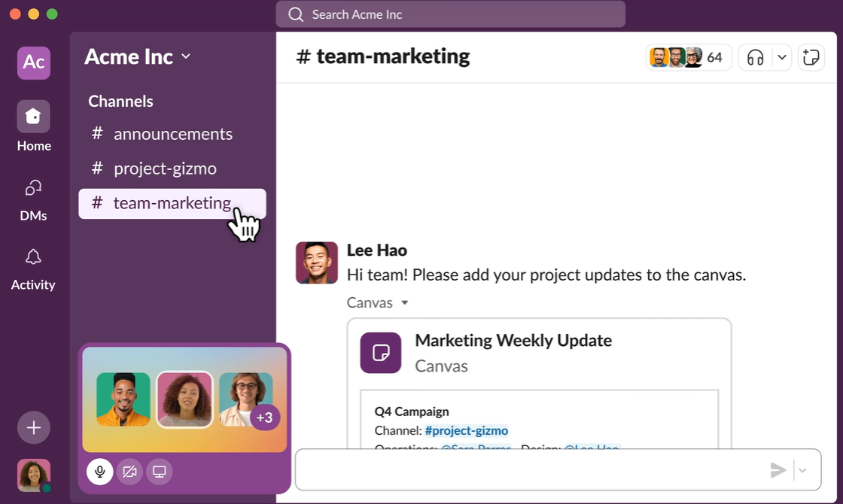The image size is (843, 504).
Task: Click the Lee Hao sender name
Action: pyautogui.click(x=377, y=250)
